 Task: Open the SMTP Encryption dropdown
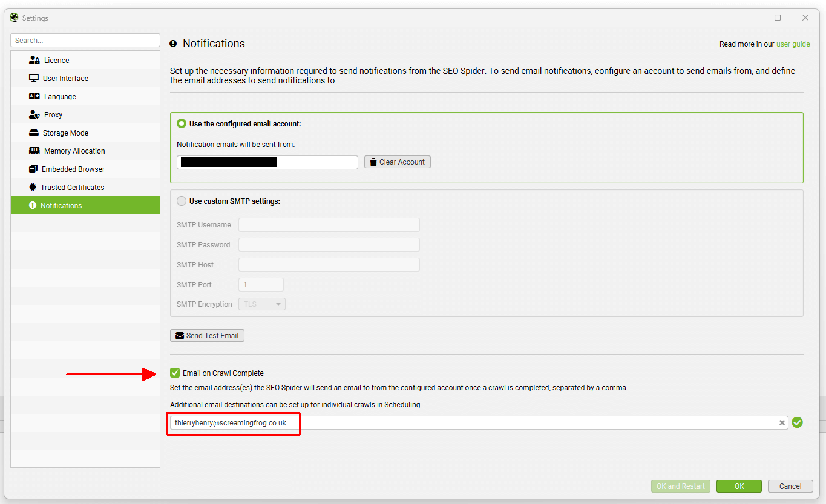261,304
